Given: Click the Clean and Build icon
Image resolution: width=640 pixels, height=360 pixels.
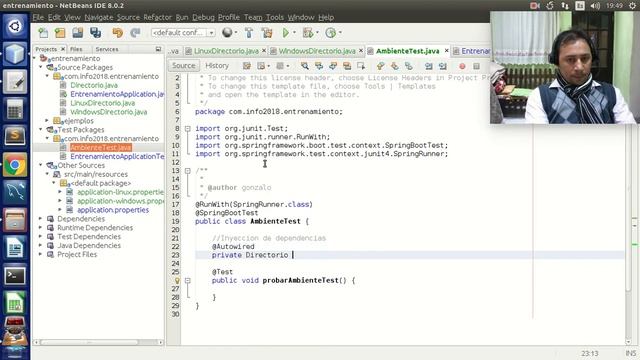Looking at the screenshot, I should pyautogui.click(x=267, y=33).
